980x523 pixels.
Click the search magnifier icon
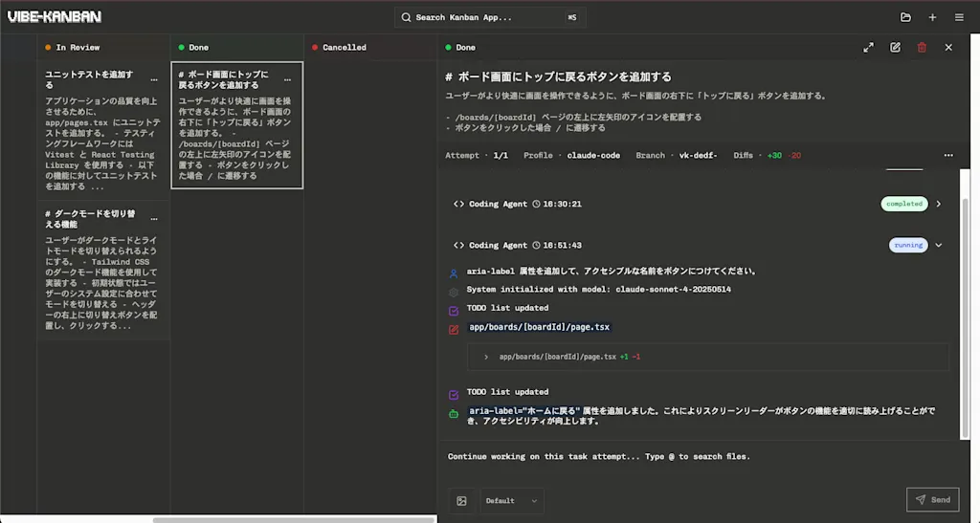click(x=406, y=17)
